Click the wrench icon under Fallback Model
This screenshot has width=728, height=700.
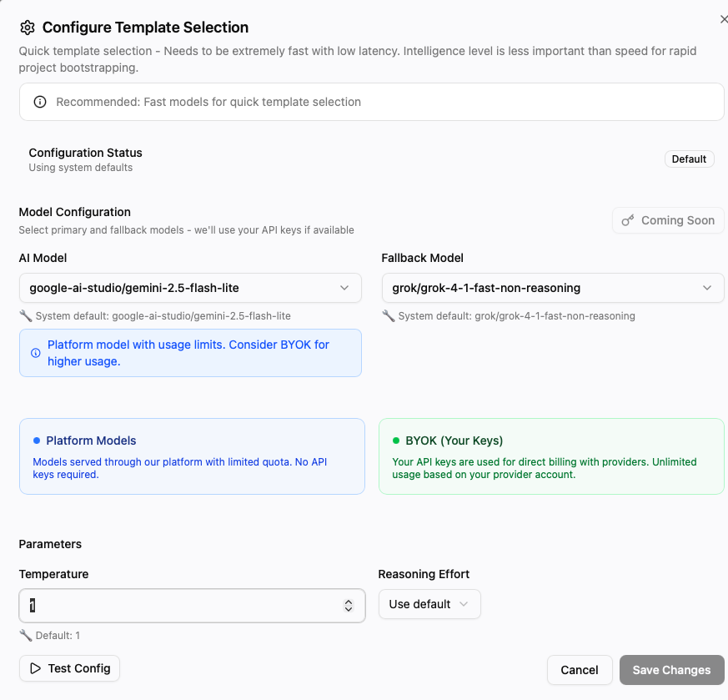[x=387, y=316]
